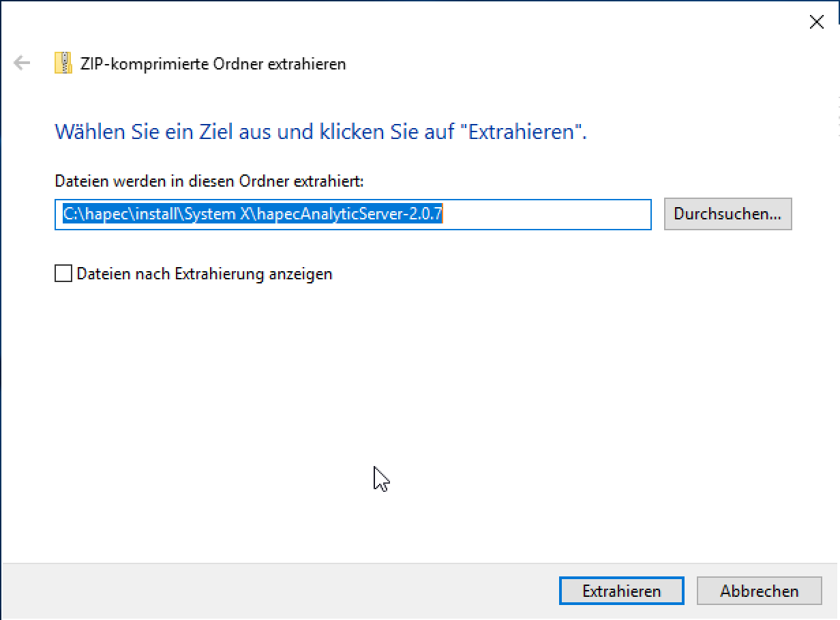Click the window title 'ZIP-komprimierte Ordner extrahieren'

pos(213,64)
